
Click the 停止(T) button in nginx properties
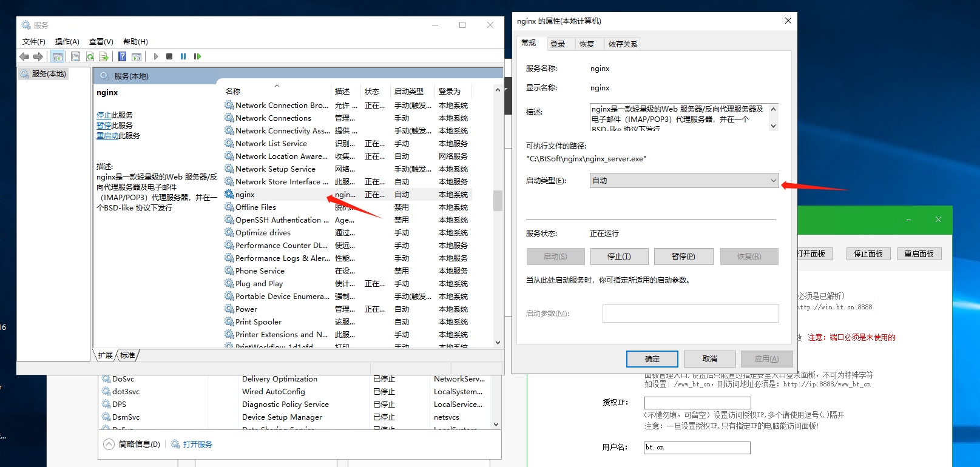tap(619, 257)
